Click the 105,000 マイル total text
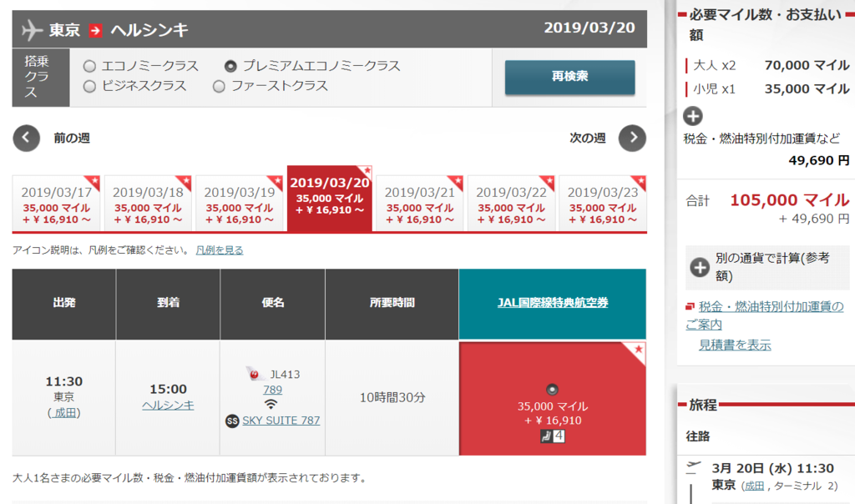This screenshot has width=855, height=504. [x=790, y=200]
